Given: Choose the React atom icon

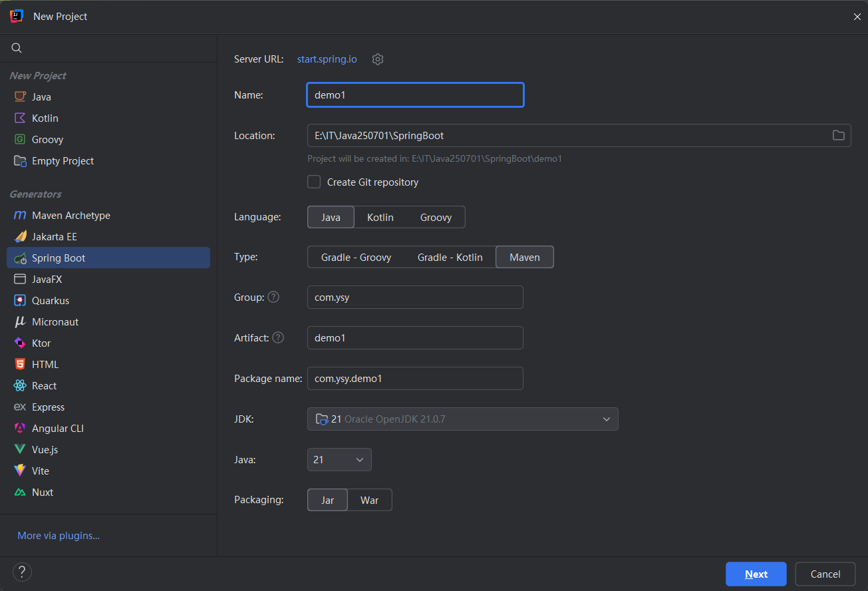Looking at the screenshot, I should [20, 385].
